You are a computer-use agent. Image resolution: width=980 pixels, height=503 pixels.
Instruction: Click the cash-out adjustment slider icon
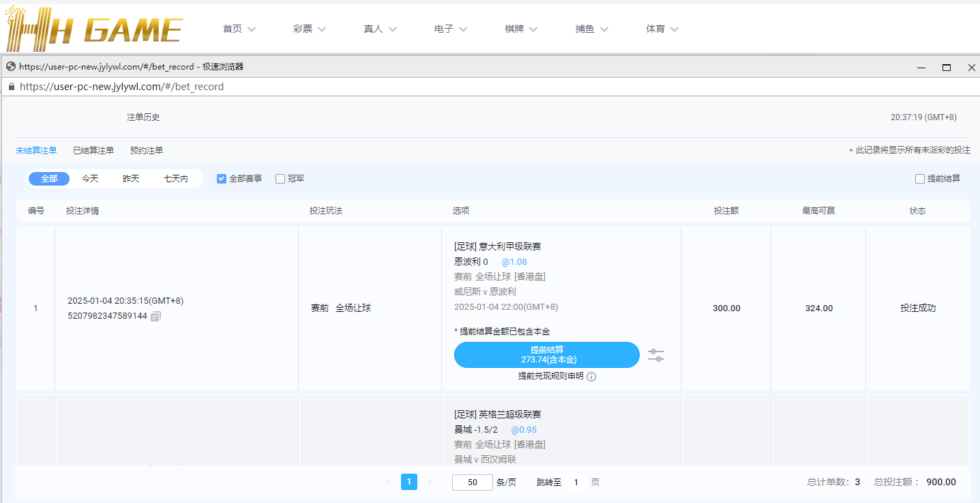655,355
